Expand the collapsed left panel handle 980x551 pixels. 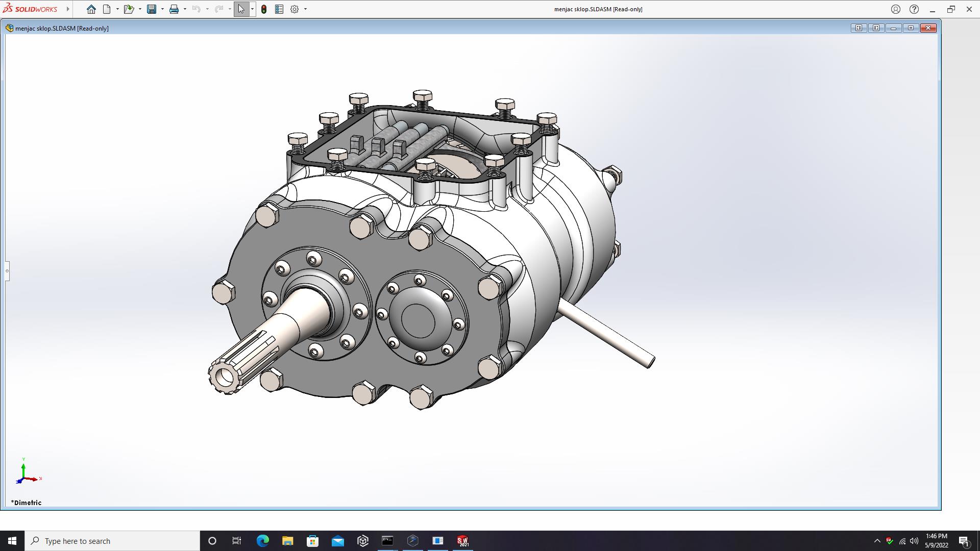[x=7, y=271]
